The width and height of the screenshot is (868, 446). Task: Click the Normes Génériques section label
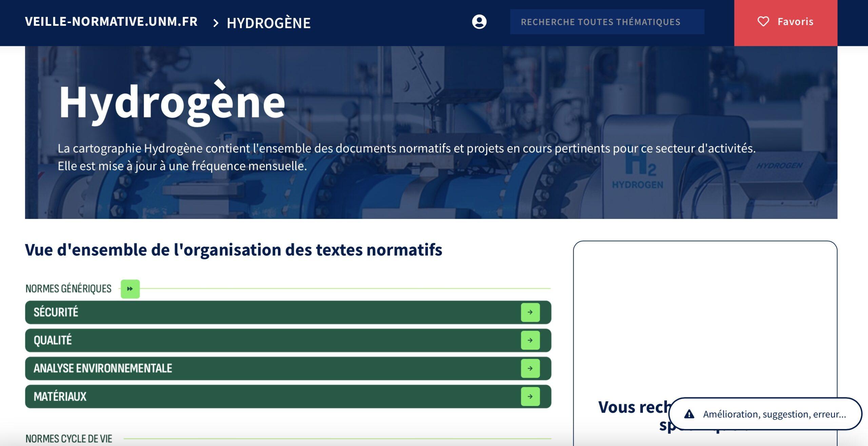(x=68, y=289)
